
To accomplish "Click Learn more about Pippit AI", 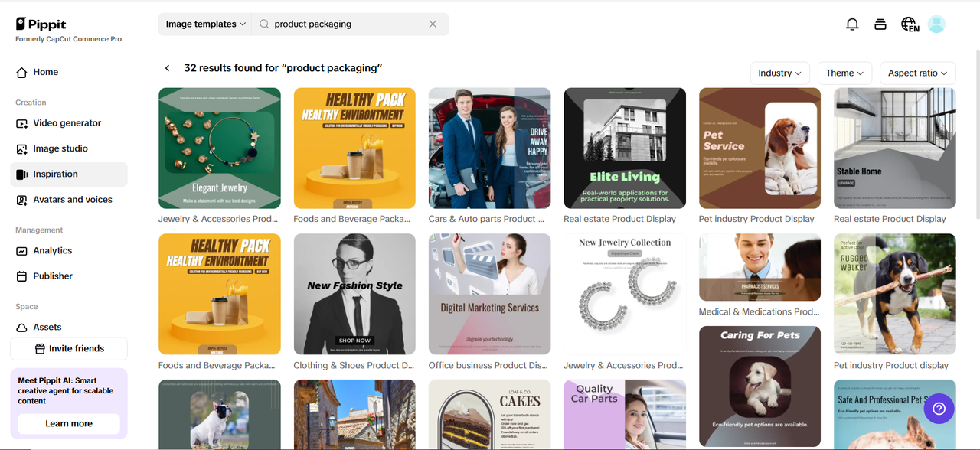I will [69, 424].
